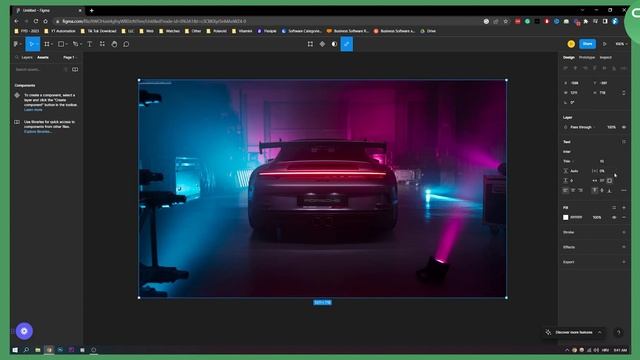Open text type details more options
640x360 pixels.
[x=624, y=190]
